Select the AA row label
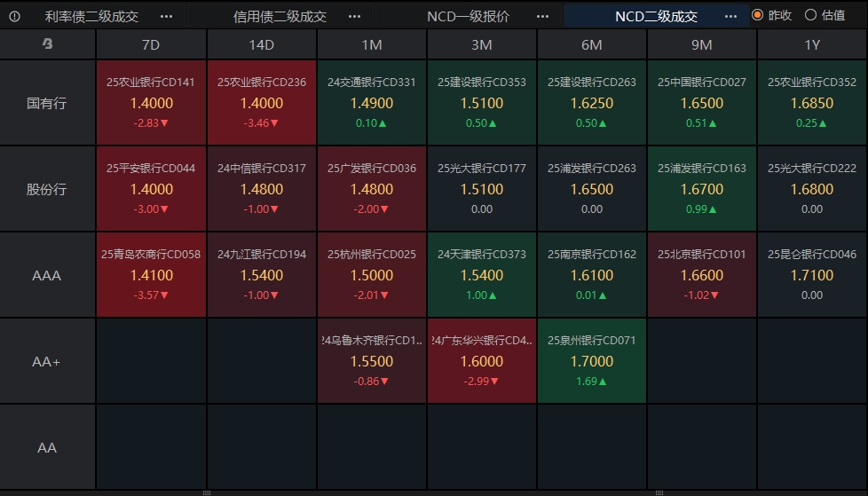The width and height of the screenshot is (868, 496). pos(47,447)
